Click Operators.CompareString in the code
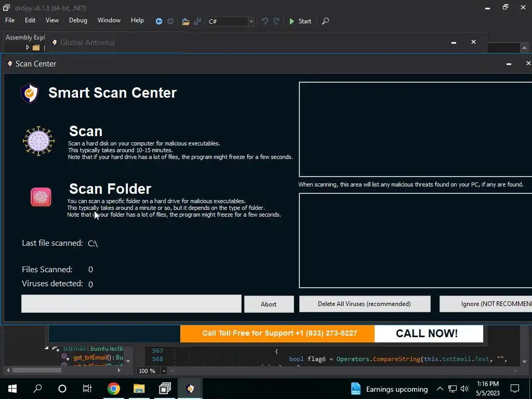The height and width of the screenshot is (399, 532). (x=378, y=359)
